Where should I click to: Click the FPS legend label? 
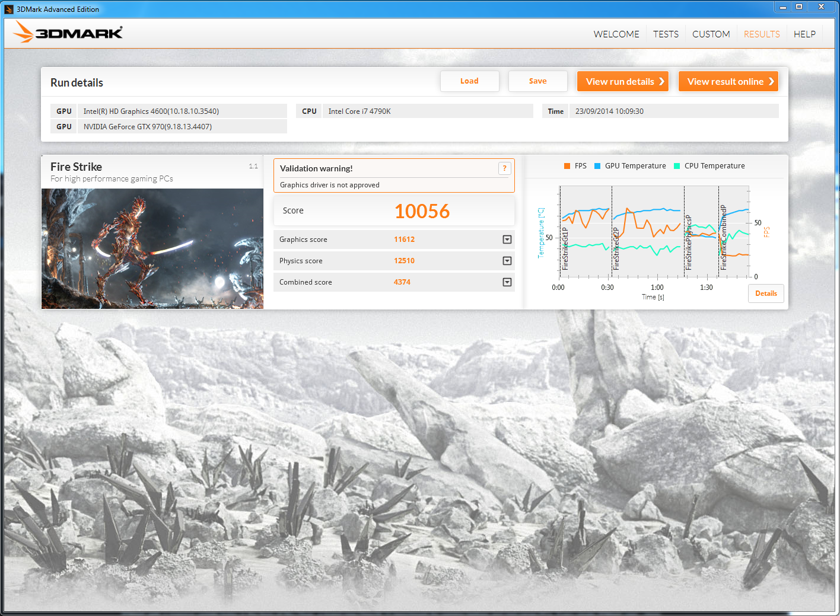tap(580, 166)
